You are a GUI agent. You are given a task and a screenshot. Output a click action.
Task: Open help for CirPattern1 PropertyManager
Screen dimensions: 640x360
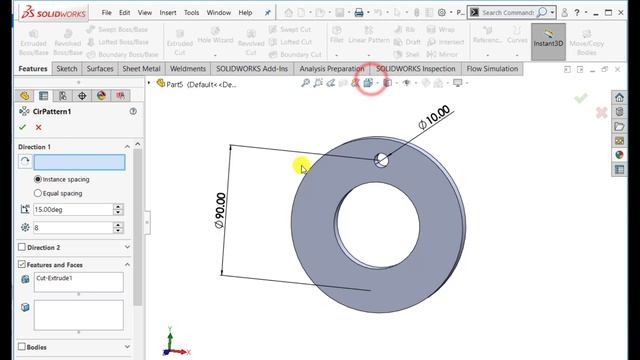[133, 111]
